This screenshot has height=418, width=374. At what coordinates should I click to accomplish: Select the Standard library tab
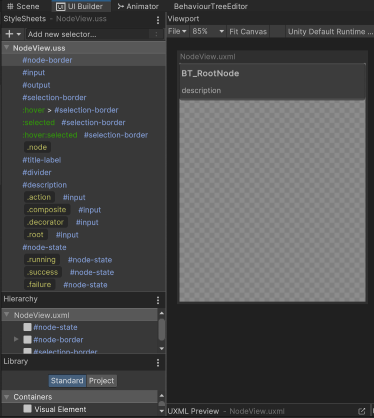pos(67,381)
